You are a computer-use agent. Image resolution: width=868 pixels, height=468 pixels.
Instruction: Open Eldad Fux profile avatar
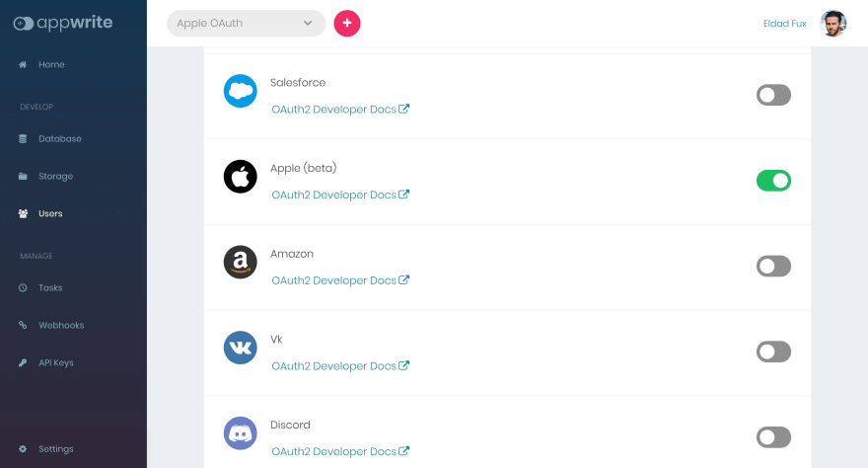(x=833, y=24)
